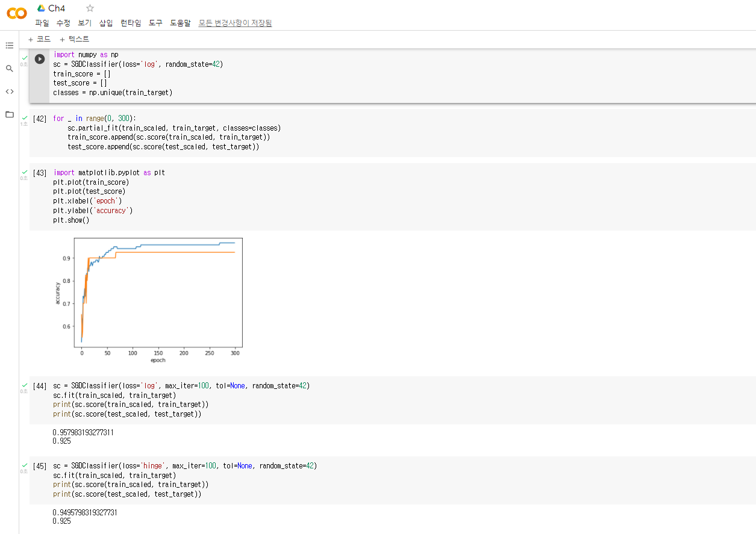Open the code snippets sidebar icon
This screenshot has width=756, height=534.
click(x=10, y=92)
